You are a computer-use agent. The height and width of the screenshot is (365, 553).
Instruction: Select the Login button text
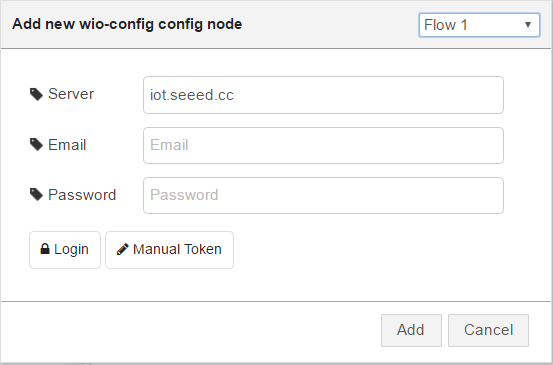71,249
